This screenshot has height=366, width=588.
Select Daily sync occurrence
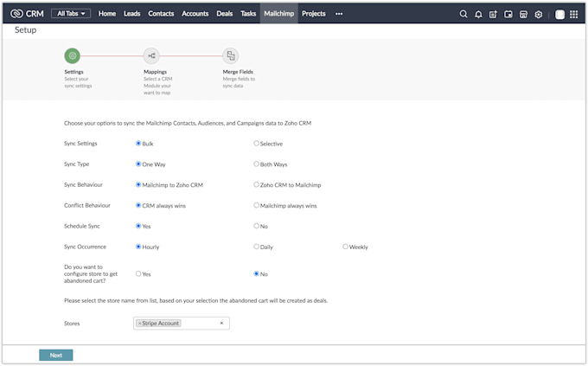pyautogui.click(x=256, y=247)
